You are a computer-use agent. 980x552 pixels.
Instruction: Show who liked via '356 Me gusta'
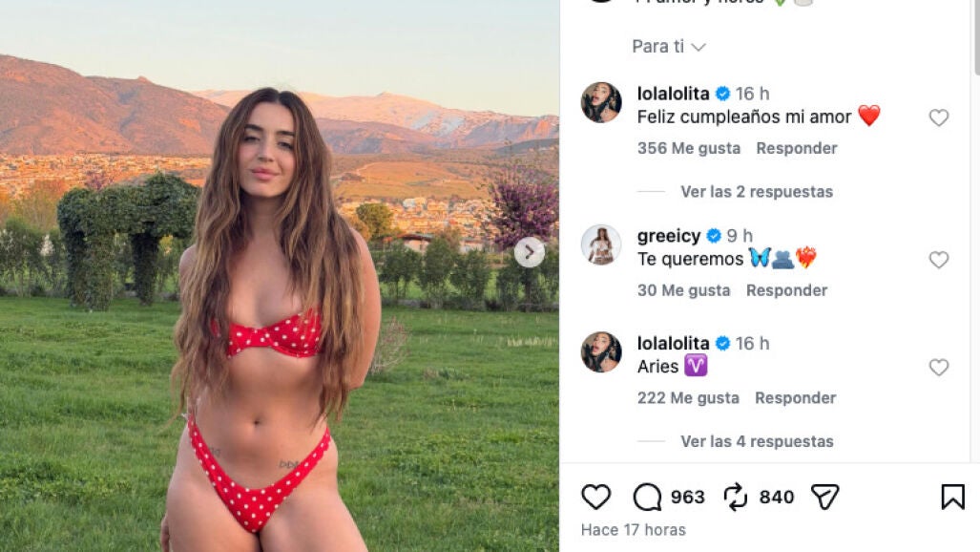click(689, 148)
